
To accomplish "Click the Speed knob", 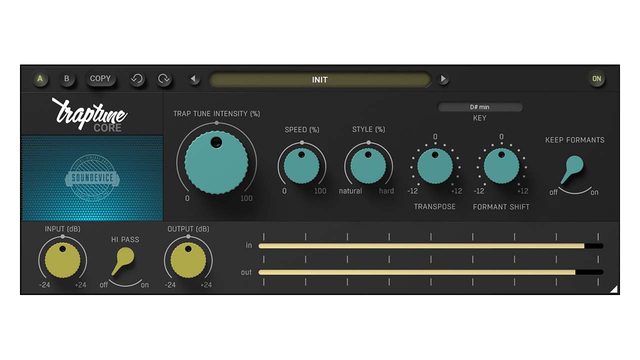I will coord(302,166).
